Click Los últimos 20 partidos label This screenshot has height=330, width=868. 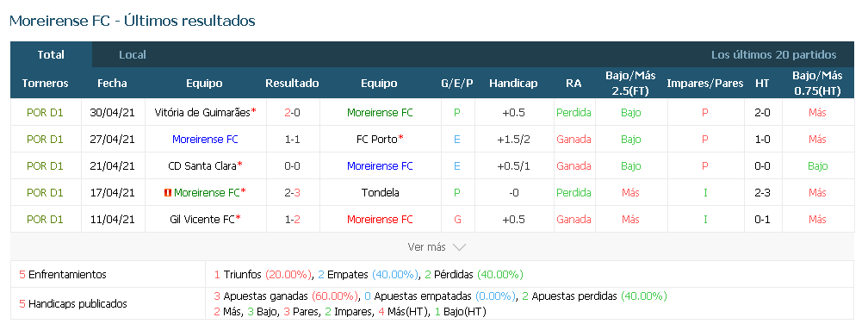[x=773, y=55]
